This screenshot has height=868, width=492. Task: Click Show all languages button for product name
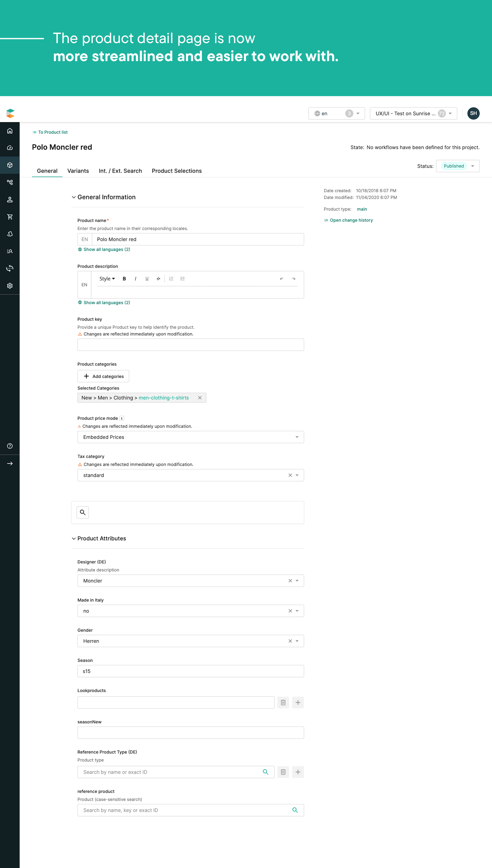(104, 249)
